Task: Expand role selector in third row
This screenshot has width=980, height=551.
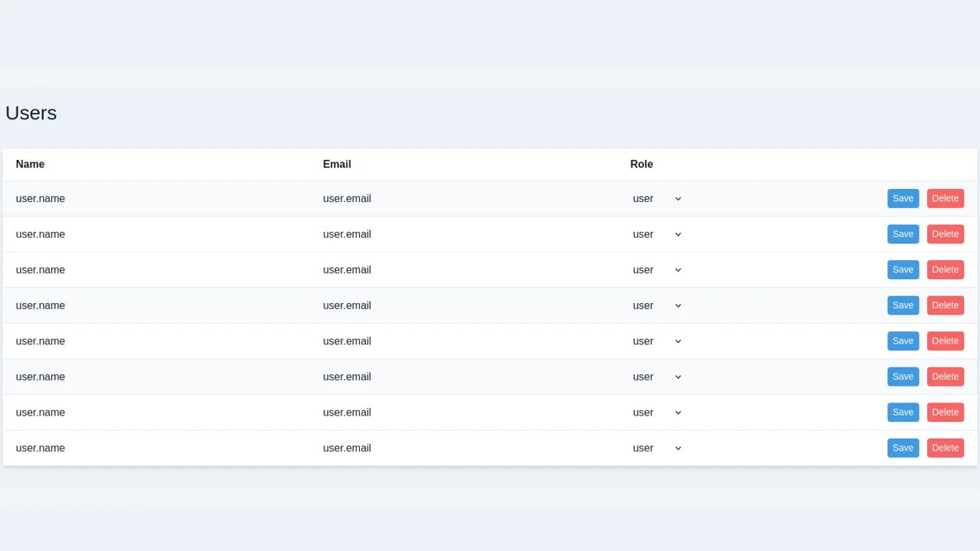Action: tap(657, 270)
